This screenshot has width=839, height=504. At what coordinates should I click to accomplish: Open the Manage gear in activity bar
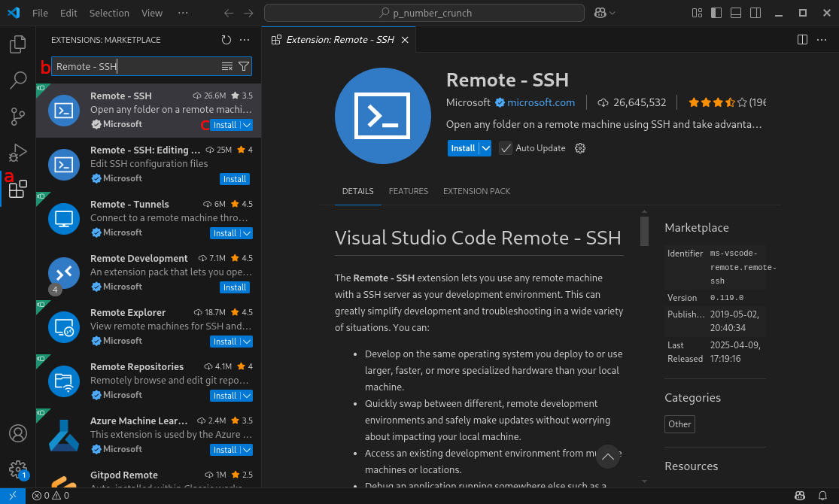pos(17,469)
